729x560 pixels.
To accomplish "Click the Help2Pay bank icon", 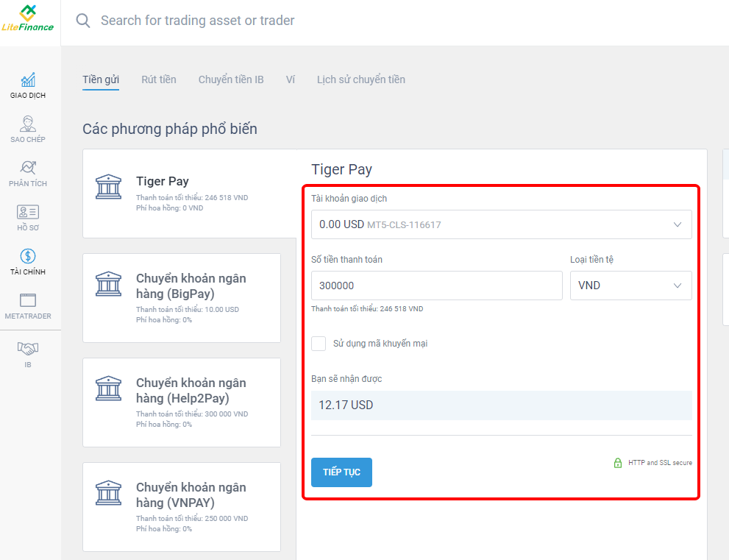I will 108,389.
